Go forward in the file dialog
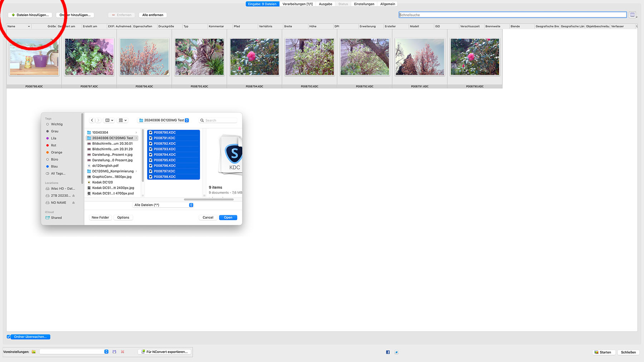Screen dimensions: 644x362 click(98, 120)
